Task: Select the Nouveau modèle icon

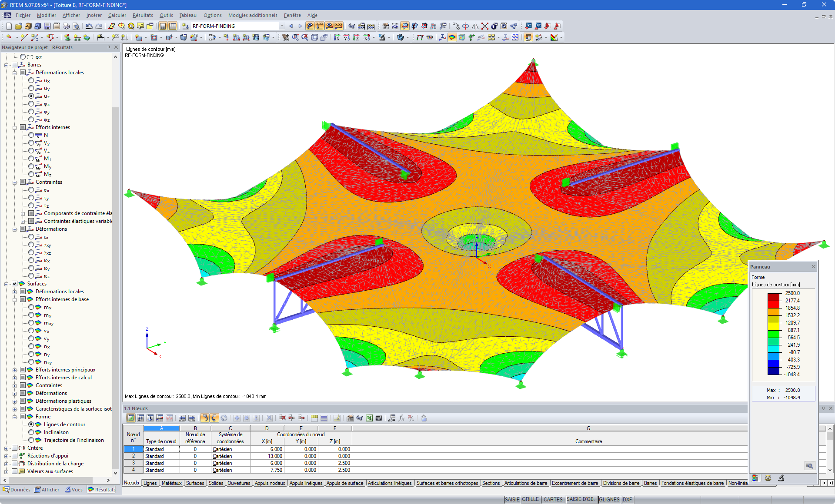Action: point(8,26)
